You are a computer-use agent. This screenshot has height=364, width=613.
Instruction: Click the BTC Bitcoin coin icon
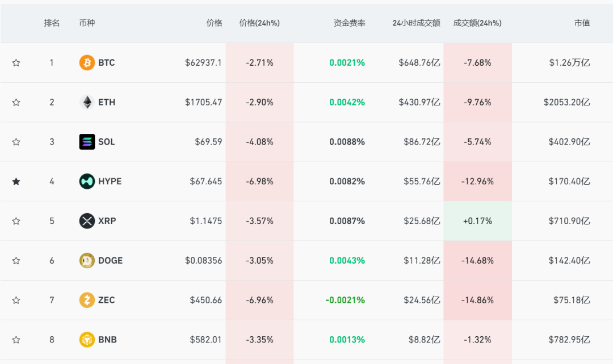click(x=87, y=62)
